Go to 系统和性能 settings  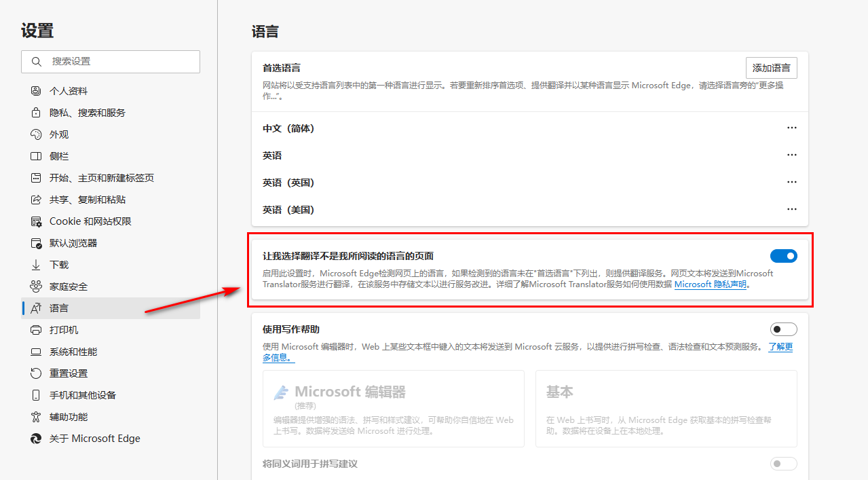[73, 352]
